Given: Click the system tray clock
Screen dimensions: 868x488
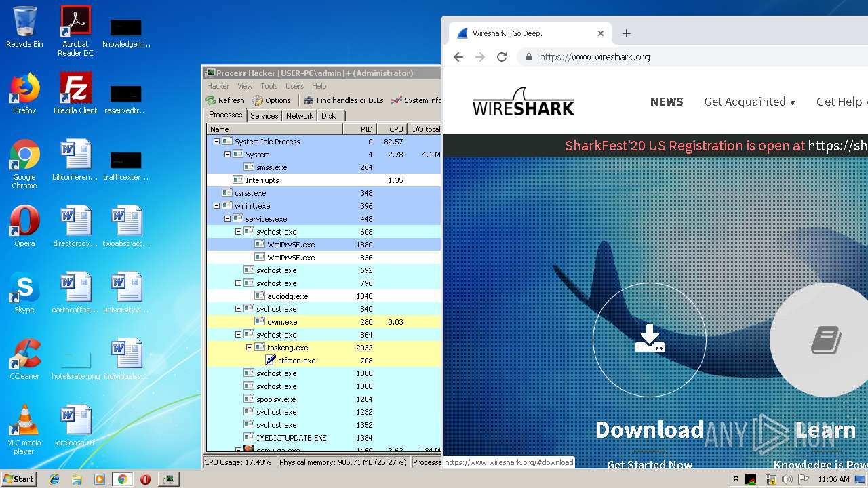Looking at the screenshot, I should coord(833,479).
